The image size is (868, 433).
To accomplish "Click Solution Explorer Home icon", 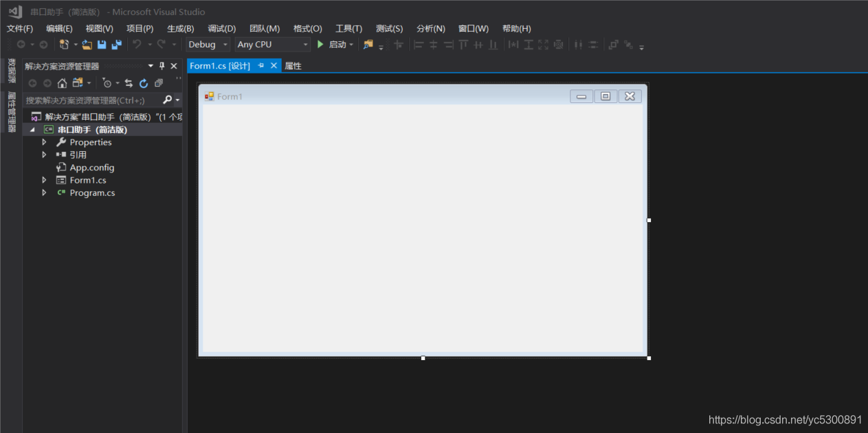I will click(x=62, y=83).
